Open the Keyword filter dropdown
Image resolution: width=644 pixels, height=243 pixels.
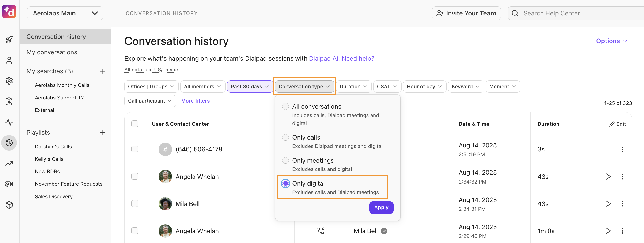point(466,87)
